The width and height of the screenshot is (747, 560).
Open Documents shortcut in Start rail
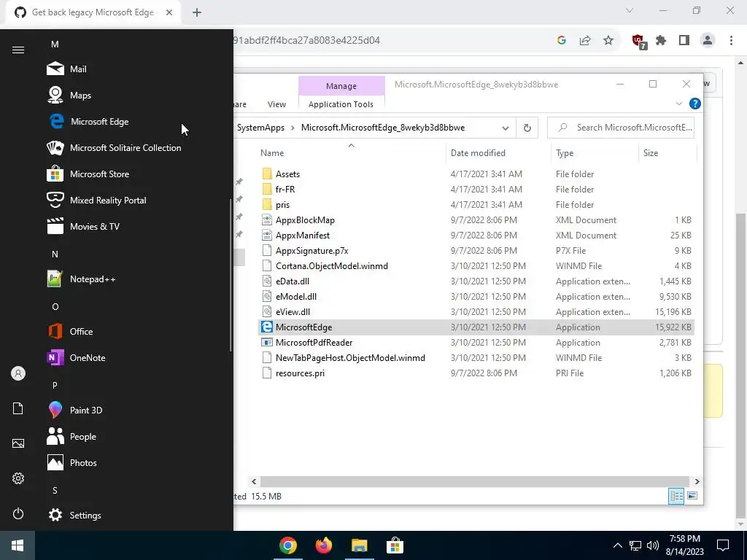click(18, 408)
